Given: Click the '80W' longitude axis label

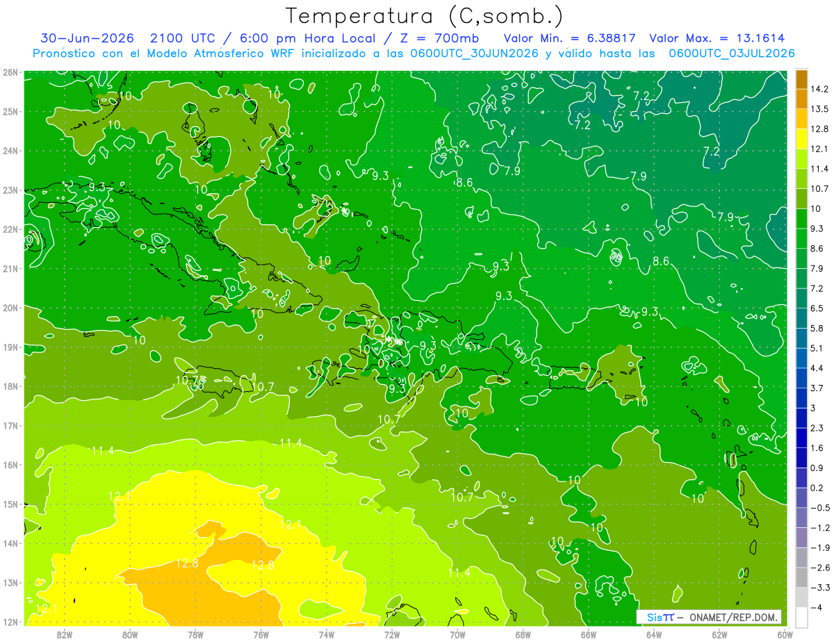Looking at the screenshot, I should coord(130,634).
